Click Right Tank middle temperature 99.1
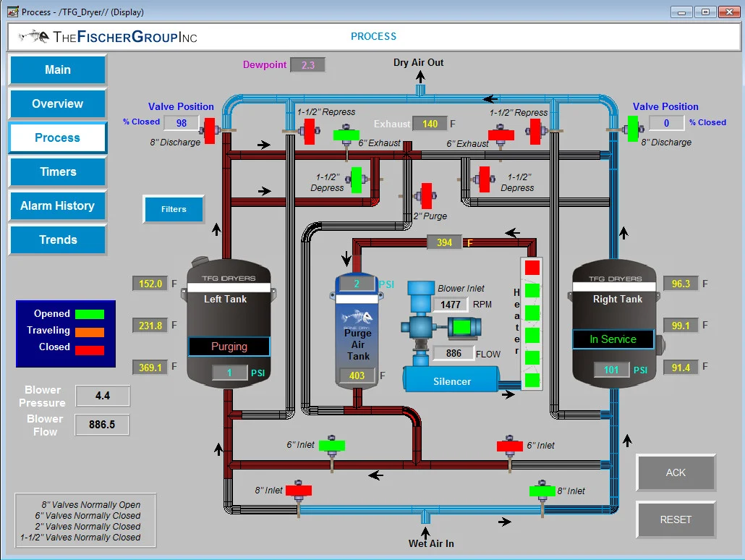 (681, 326)
